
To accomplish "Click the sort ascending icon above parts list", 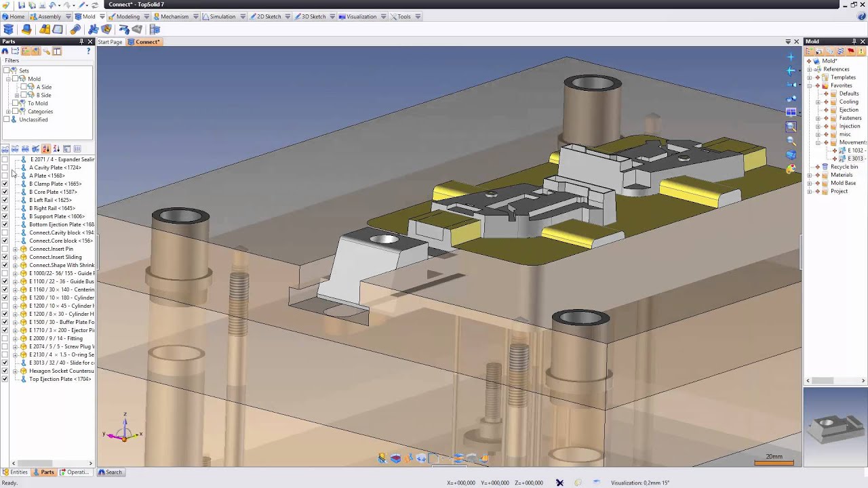I will (46, 149).
